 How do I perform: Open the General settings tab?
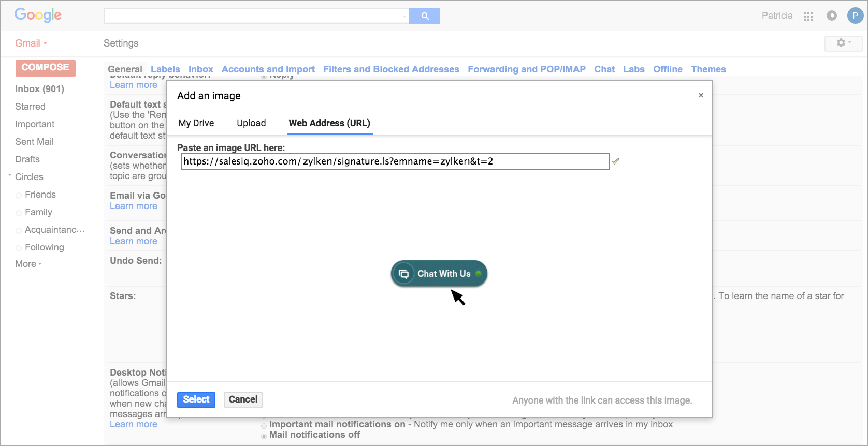tap(125, 69)
